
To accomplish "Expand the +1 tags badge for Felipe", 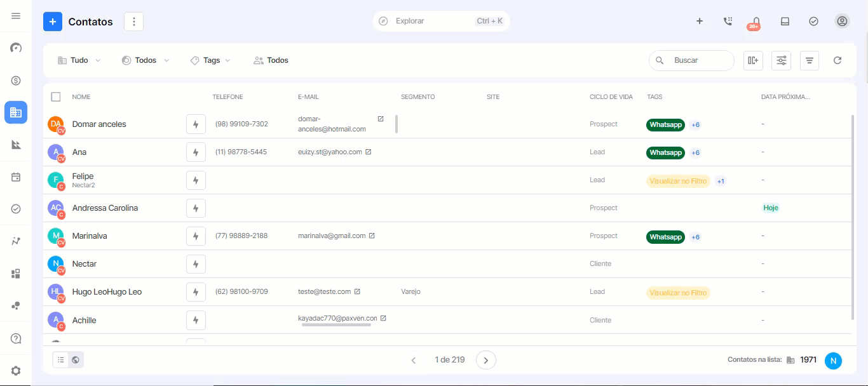I will 721,181.
